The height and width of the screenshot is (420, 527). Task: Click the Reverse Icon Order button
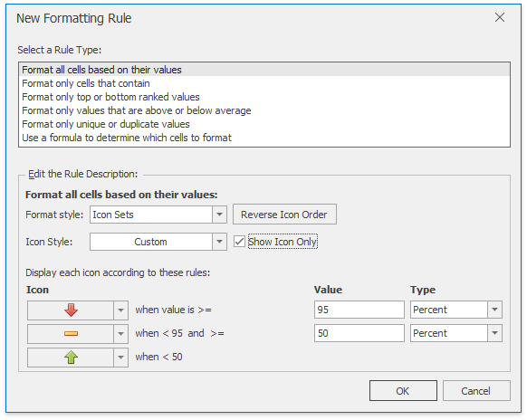coord(284,215)
